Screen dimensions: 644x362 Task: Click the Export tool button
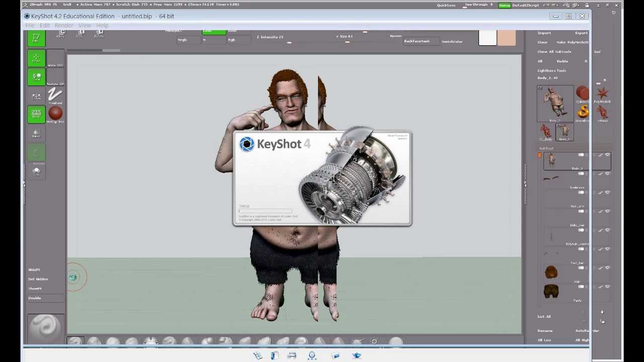coord(581,33)
